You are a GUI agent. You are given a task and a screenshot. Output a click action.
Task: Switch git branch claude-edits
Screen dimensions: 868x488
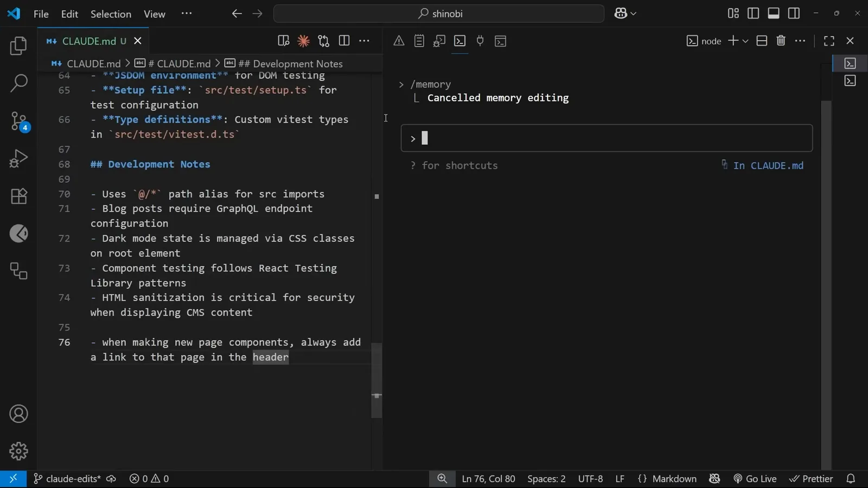click(67, 479)
